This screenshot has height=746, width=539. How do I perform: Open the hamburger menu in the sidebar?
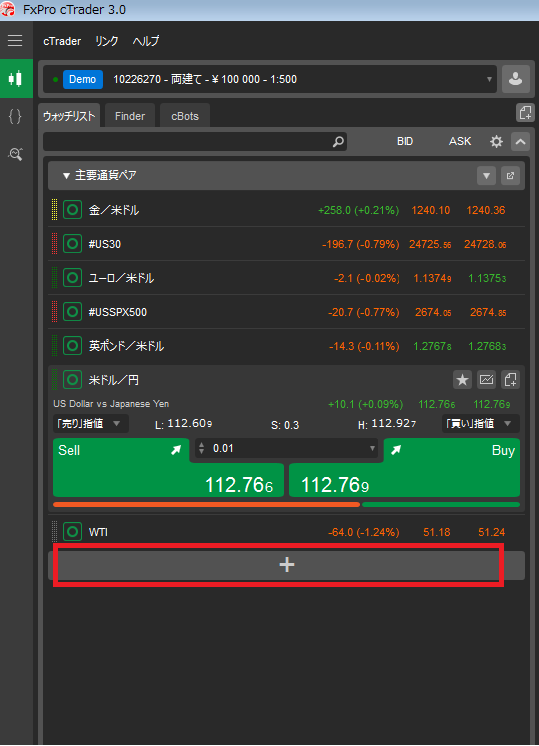pyautogui.click(x=15, y=41)
